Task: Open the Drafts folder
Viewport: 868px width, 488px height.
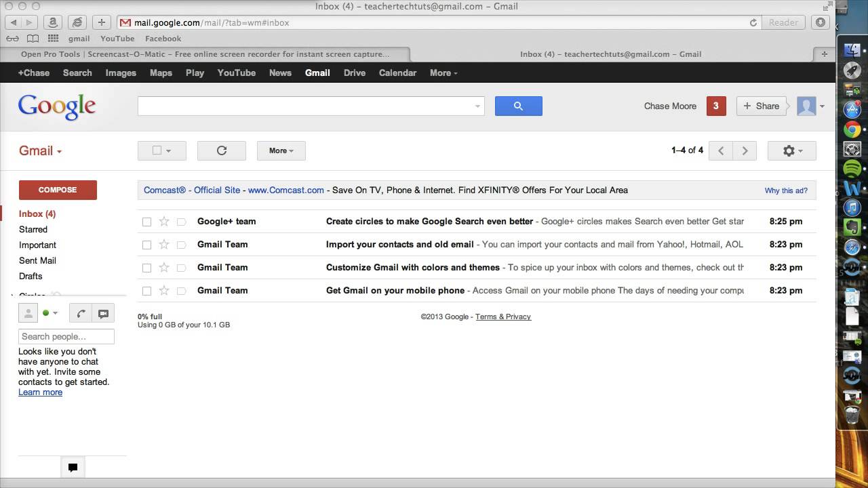Action: coord(31,276)
